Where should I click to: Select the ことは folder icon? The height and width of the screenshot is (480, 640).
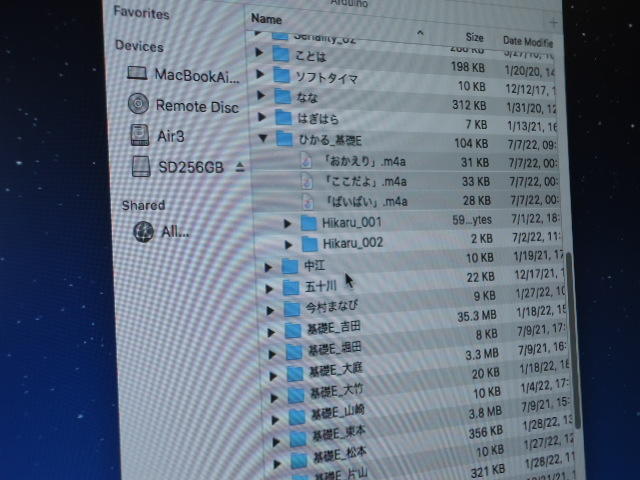click(x=281, y=54)
